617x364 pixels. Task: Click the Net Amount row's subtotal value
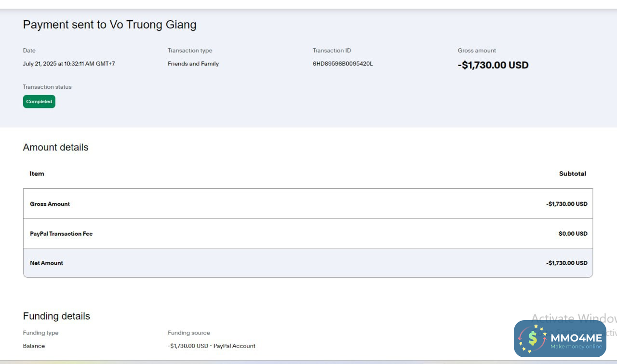tap(566, 263)
